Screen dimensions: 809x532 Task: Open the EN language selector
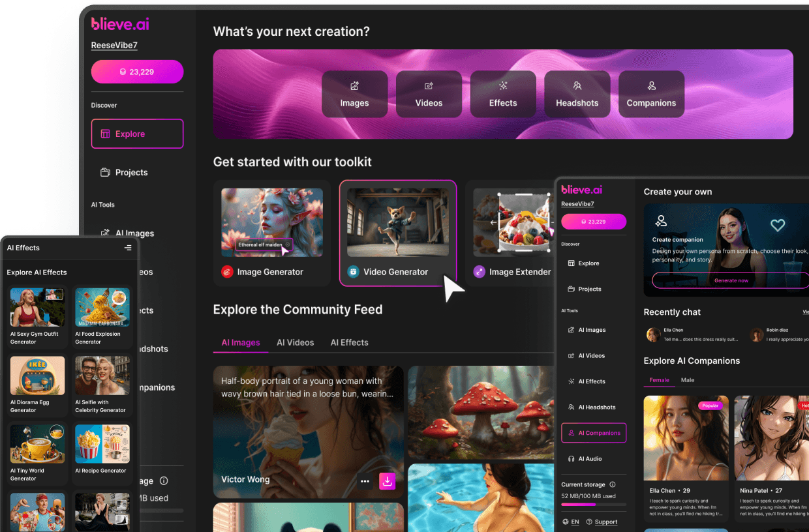tap(571, 522)
